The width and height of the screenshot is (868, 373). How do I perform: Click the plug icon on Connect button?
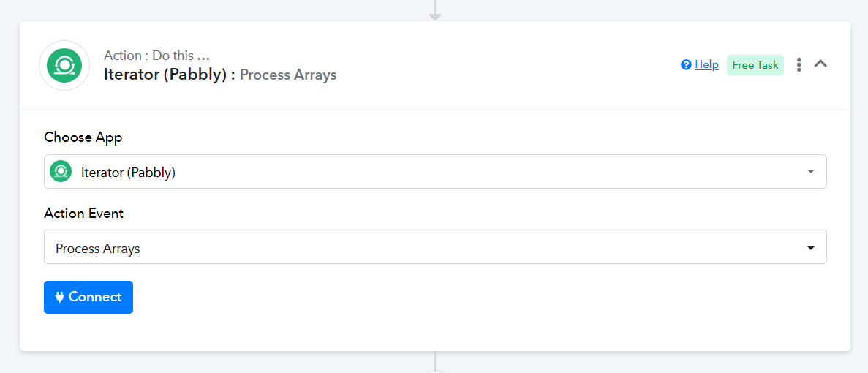pos(60,297)
